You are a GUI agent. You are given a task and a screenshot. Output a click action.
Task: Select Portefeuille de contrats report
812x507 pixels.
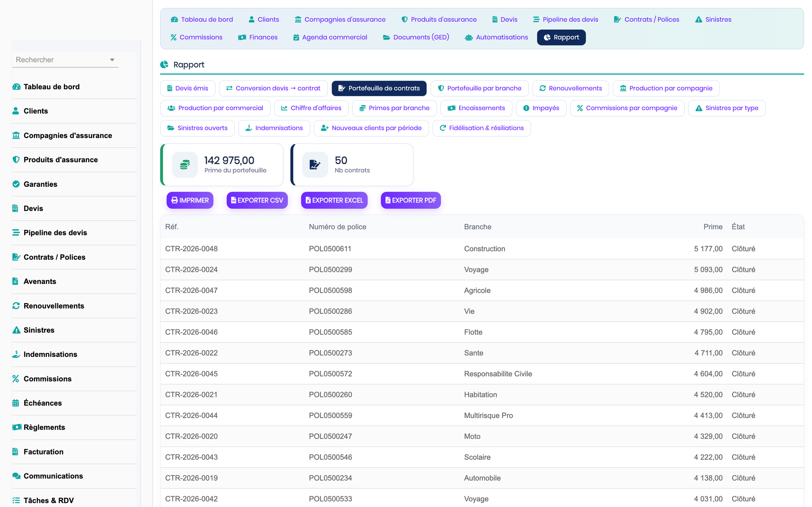tap(379, 88)
